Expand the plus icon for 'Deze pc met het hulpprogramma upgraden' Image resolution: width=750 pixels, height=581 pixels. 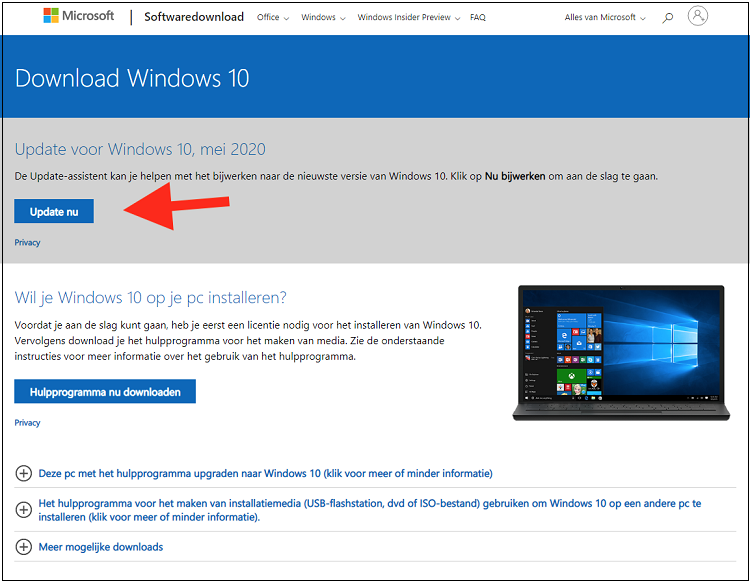23,473
